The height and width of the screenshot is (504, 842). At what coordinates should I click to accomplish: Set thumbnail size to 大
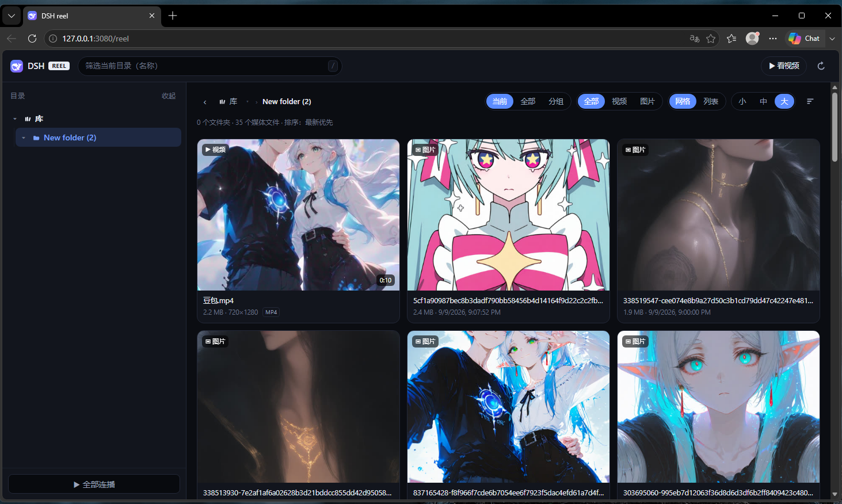[784, 101]
